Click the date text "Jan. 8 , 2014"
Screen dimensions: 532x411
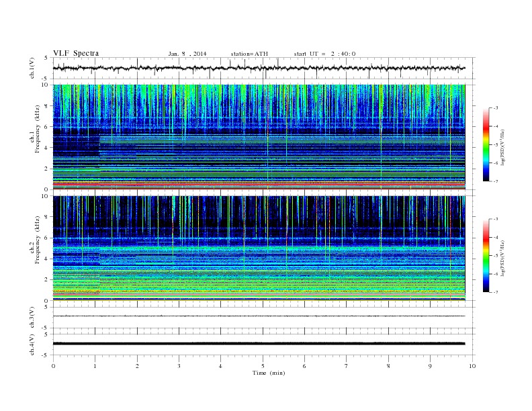tap(187, 54)
